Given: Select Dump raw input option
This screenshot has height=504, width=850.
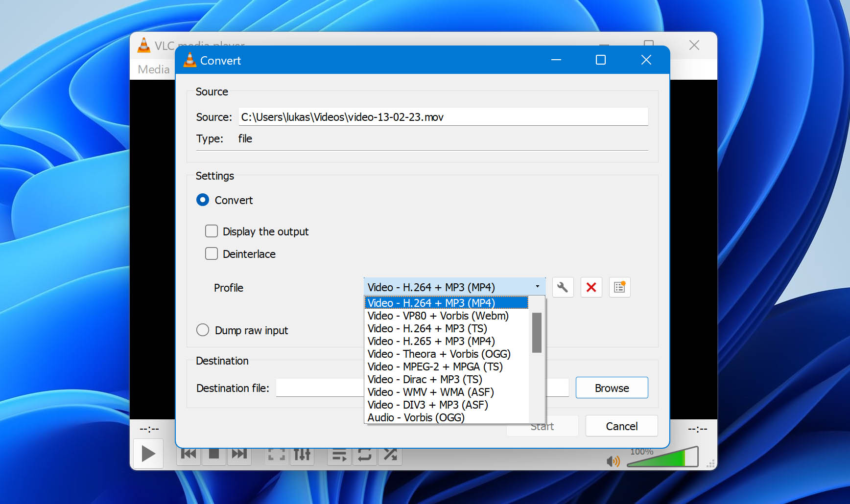Looking at the screenshot, I should point(203,330).
